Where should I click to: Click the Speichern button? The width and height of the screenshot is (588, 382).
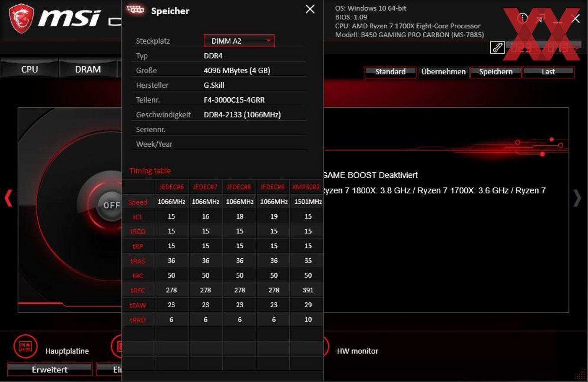496,72
